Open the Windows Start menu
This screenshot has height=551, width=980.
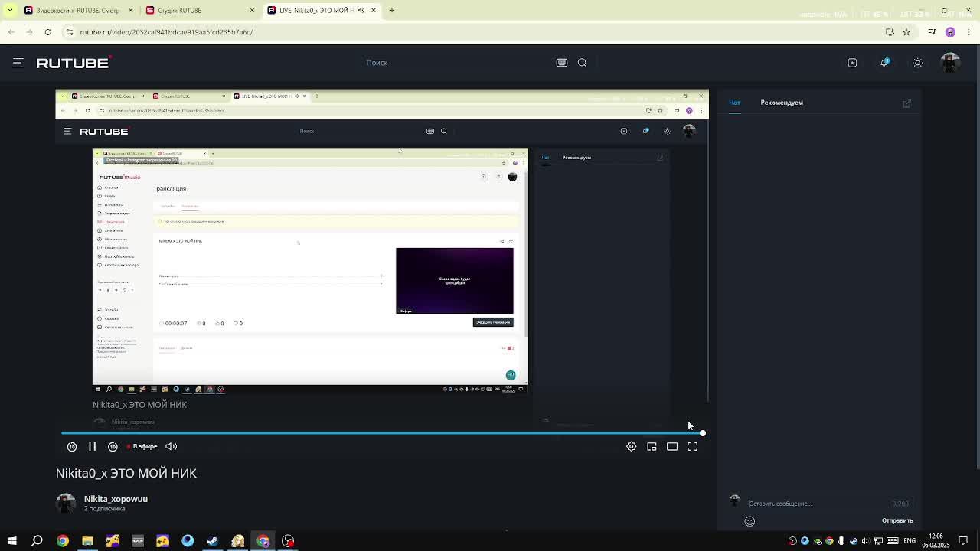point(12,541)
